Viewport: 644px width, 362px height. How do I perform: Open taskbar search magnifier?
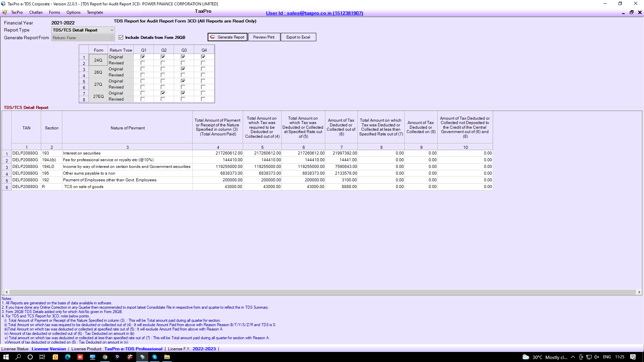point(18,357)
